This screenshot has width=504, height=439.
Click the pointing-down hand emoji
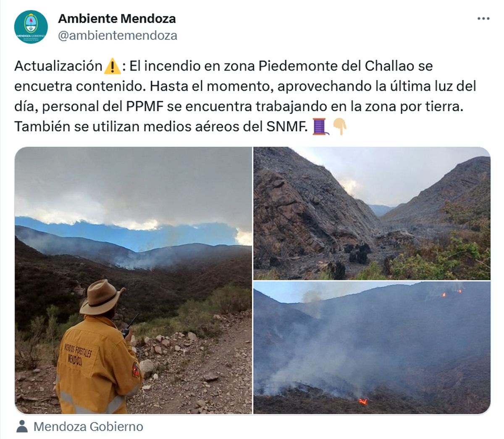339,126
